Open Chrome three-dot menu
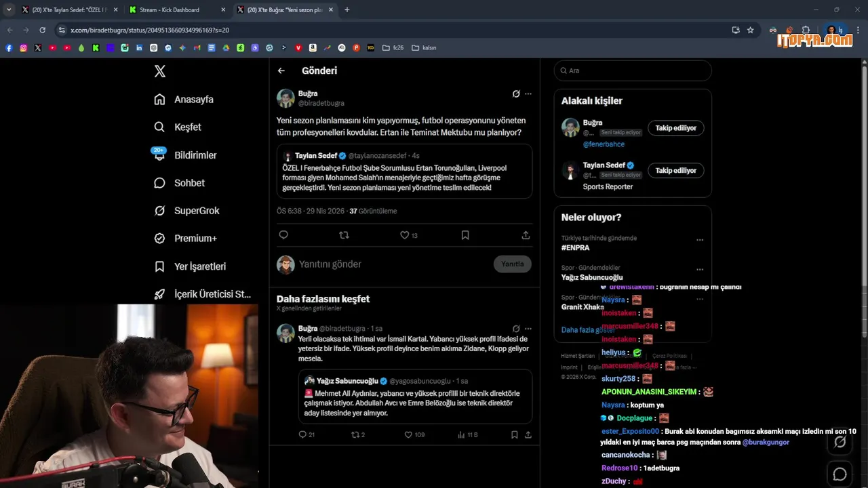 pos(859,30)
